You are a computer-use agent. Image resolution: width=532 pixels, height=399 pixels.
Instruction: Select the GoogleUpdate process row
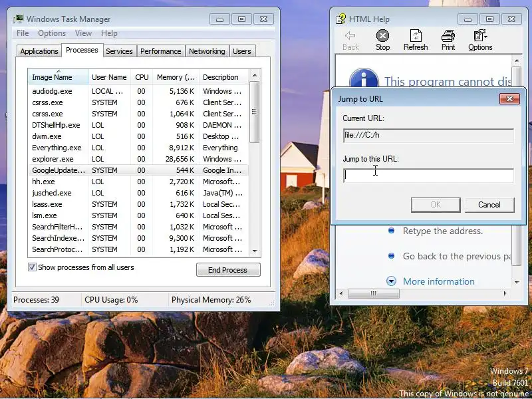pos(138,170)
